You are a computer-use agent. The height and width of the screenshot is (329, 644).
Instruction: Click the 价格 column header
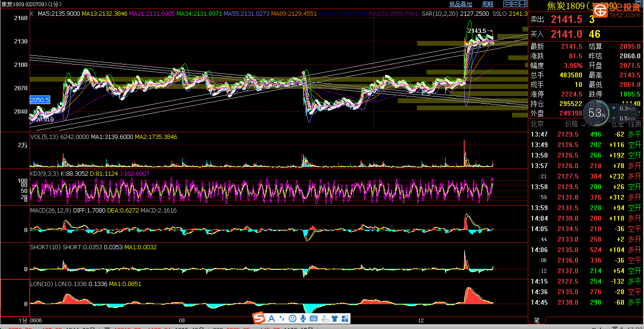[571, 124]
